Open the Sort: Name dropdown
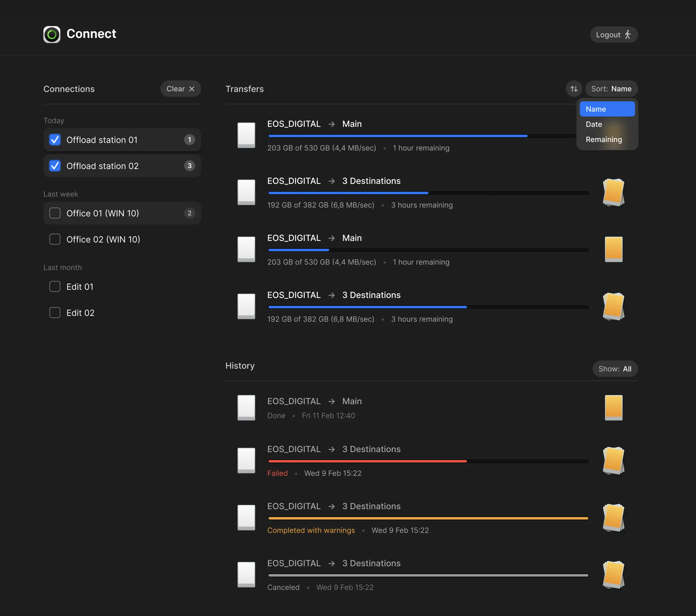696x616 pixels. (611, 89)
